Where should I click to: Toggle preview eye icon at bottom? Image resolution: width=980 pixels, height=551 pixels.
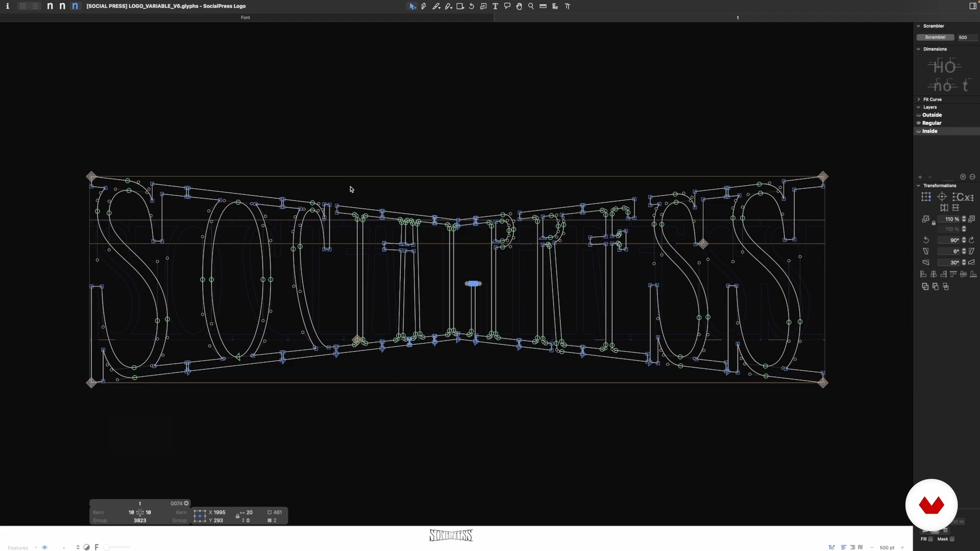point(44,547)
